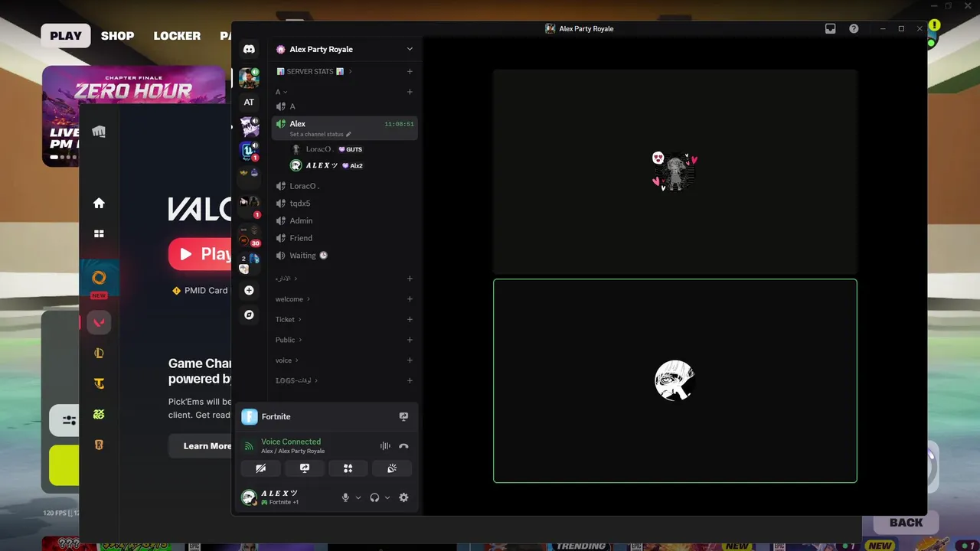Expand the welcome category
The width and height of the screenshot is (980, 551).
(x=292, y=299)
